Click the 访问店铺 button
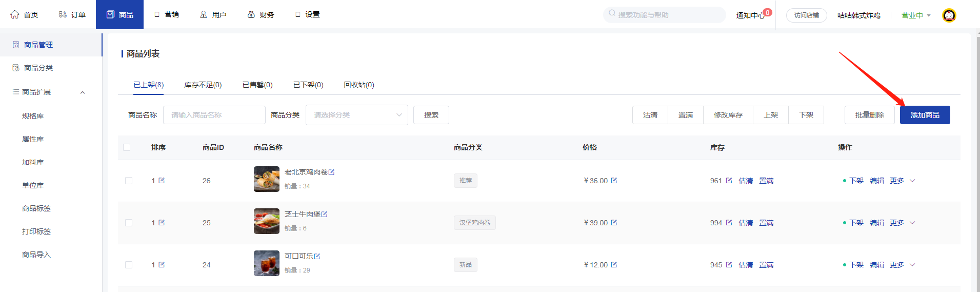The image size is (980, 292). tap(807, 15)
